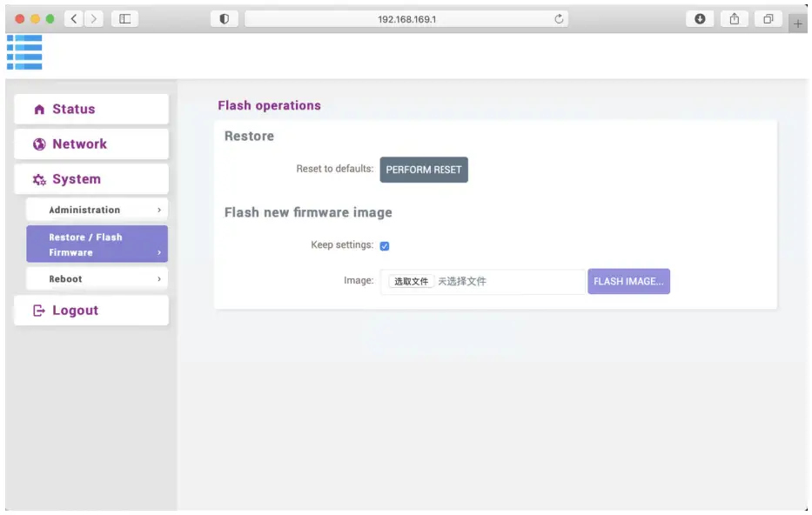This screenshot has width=812, height=515.
Task: Select the Reboot menu entry
Action: 97,279
